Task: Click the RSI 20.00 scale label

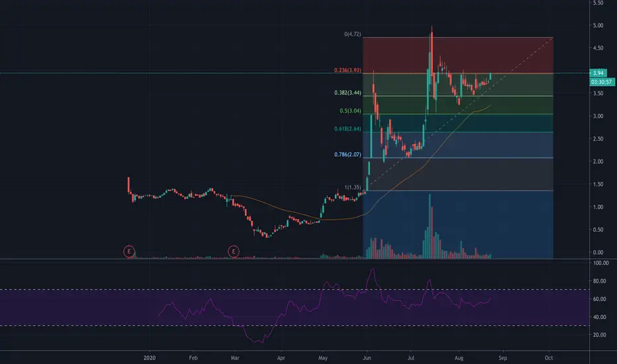Action: (x=600, y=335)
